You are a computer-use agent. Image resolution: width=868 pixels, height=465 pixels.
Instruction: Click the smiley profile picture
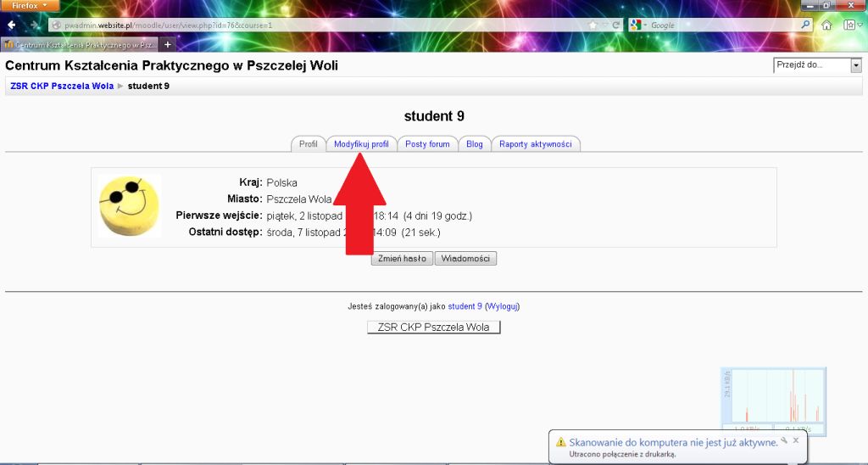(129, 205)
